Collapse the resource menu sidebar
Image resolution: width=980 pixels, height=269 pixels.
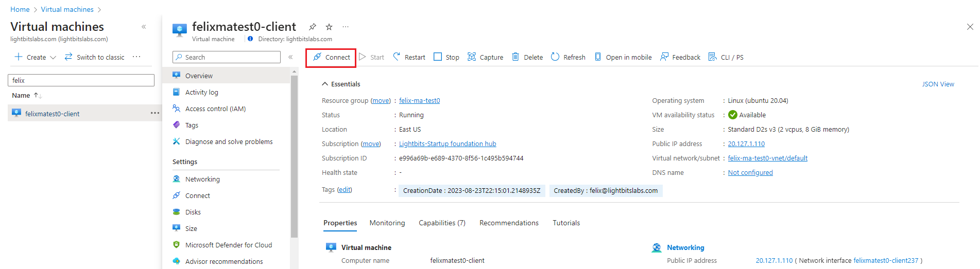[x=290, y=57]
